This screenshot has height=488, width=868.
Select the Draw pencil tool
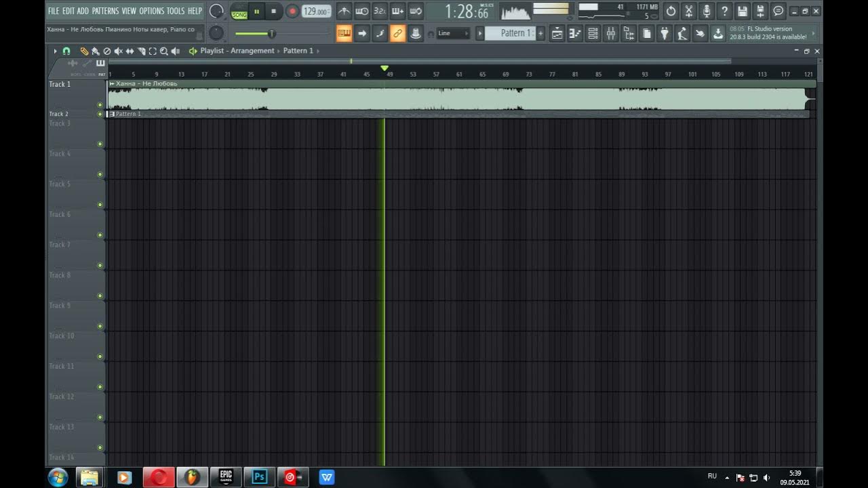[x=84, y=51]
